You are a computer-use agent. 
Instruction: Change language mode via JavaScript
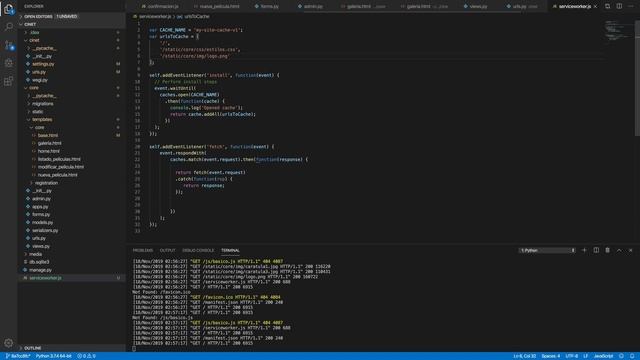(x=603, y=356)
